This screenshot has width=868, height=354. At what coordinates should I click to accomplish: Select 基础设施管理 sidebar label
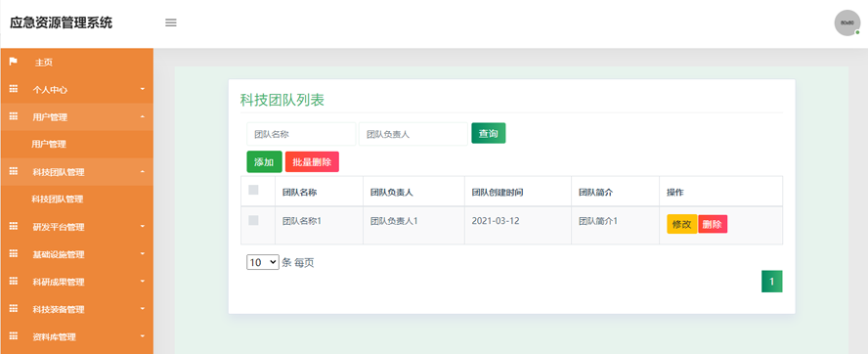pyautogui.click(x=59, y=254)
